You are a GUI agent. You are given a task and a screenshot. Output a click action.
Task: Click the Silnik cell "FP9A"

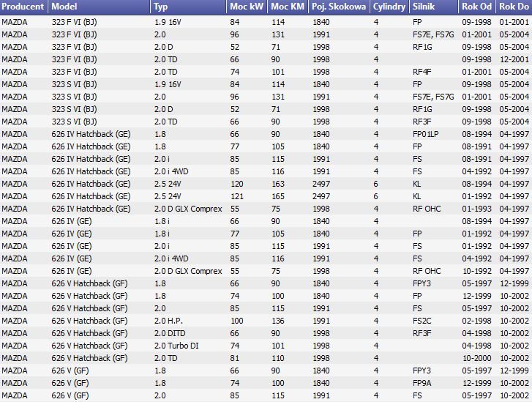[422, 383]
